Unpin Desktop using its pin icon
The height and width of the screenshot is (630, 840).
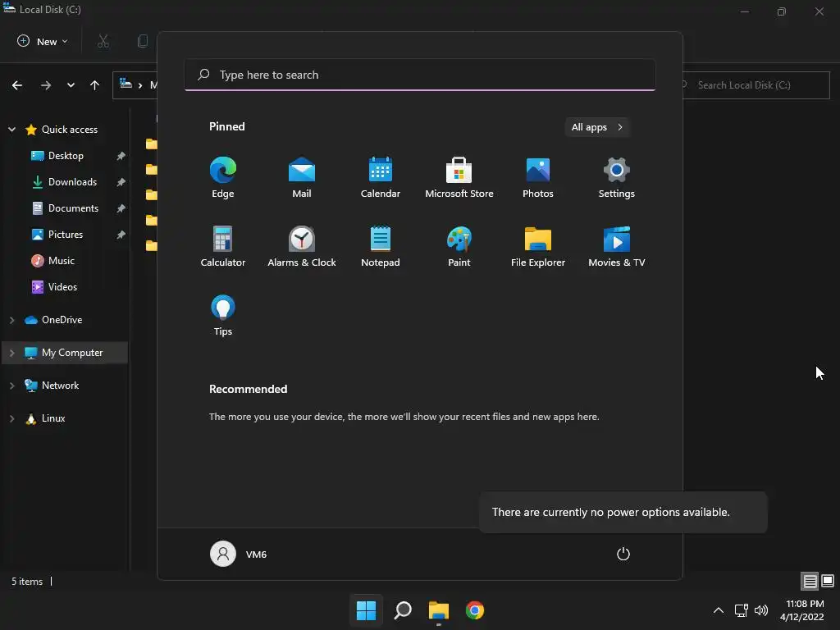pos(121,156)
